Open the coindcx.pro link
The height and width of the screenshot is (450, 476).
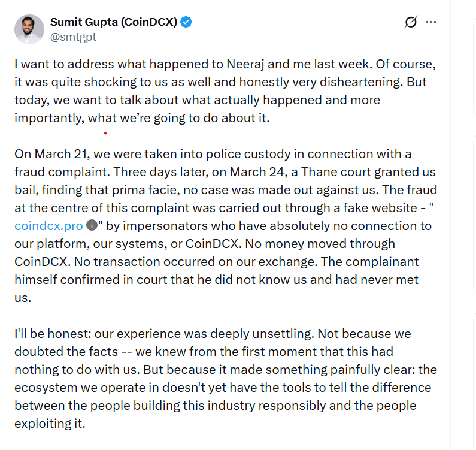click(x=48, y=226)
